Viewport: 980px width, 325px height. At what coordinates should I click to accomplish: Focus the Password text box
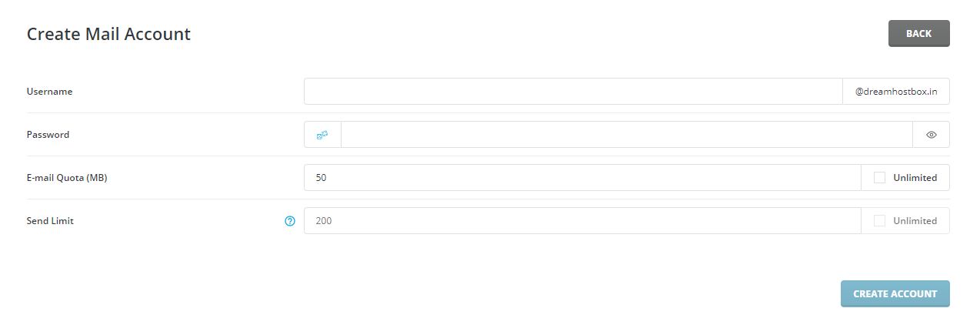[627, 134]
